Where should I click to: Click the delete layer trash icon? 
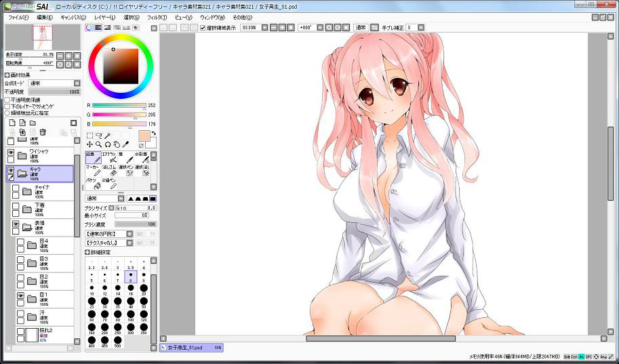pos(43,132)
